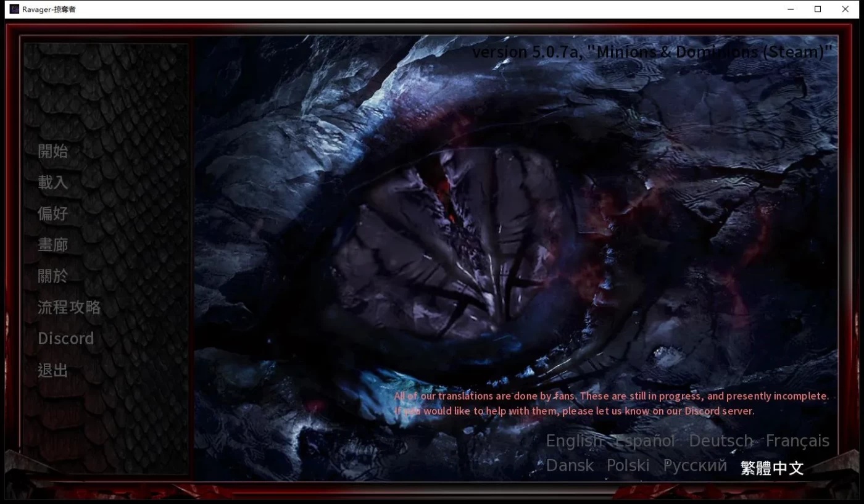The width and height of the screenshot is (864, 504).
Task: Switch language to Dansk
Action: [x=569, y=465]
